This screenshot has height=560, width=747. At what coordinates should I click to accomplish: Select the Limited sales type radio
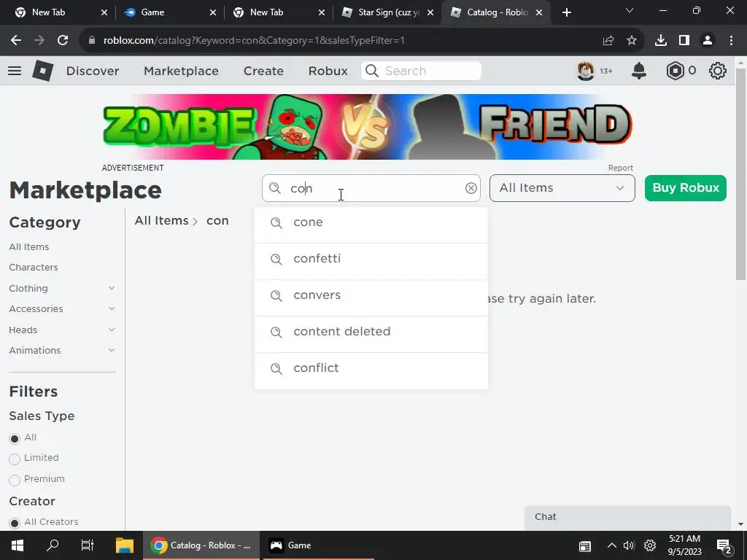click(x=15, y=459)
